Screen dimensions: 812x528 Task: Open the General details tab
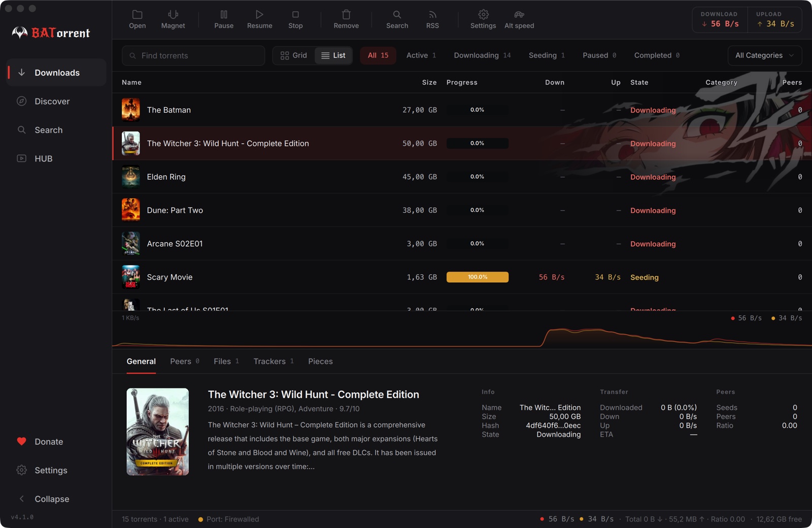coord(141,361)
